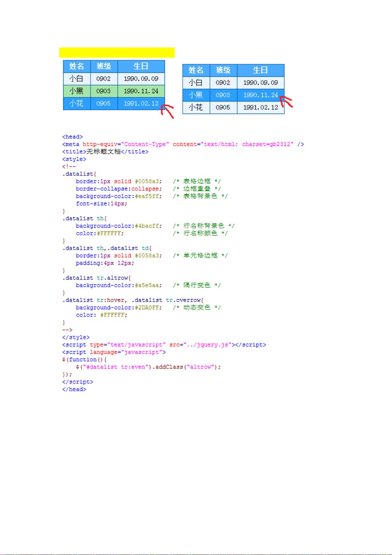
Task: Click 0905 in the blue highlighted row
Action: 103,103
